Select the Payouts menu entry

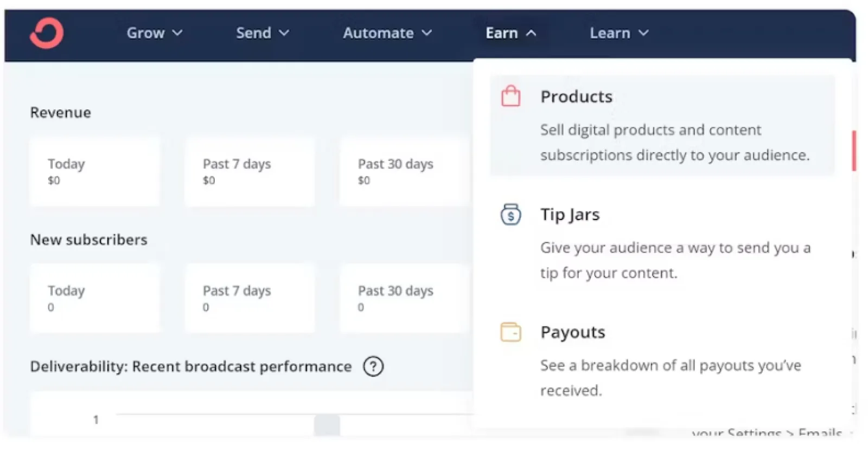tap(572, 332)
